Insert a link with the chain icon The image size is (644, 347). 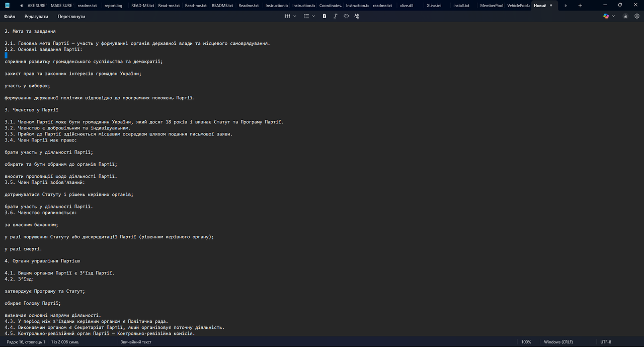(x=346, y=16)
